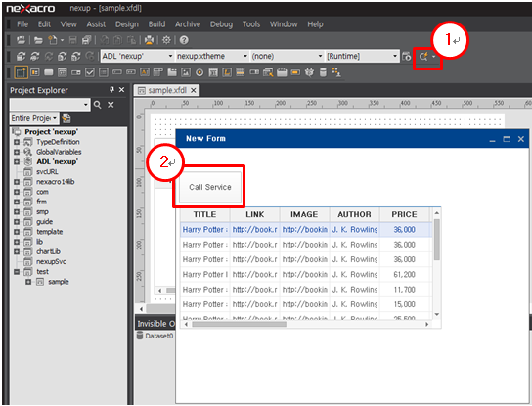Click the AUTHOR column header

354,214
